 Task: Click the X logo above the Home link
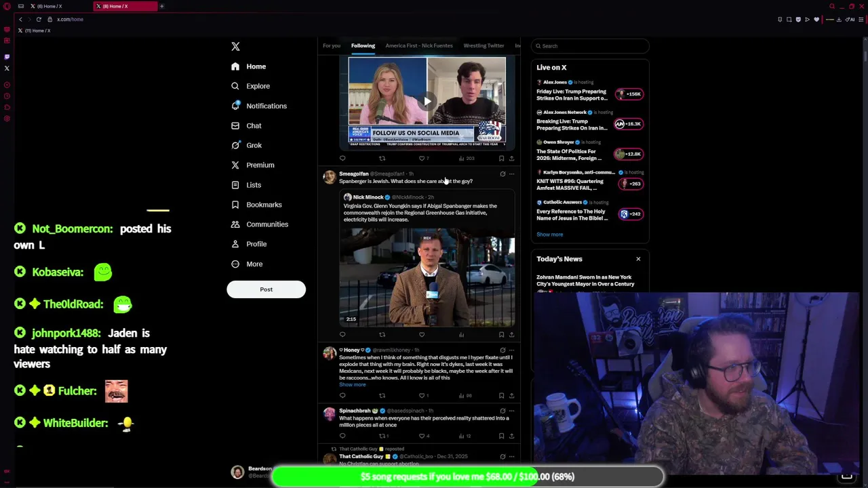(235, 46)
